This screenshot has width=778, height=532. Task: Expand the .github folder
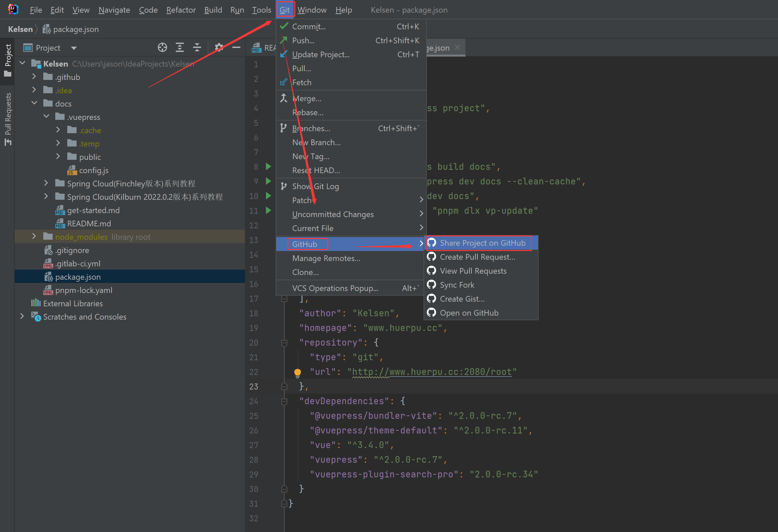(x=34, y=77)
